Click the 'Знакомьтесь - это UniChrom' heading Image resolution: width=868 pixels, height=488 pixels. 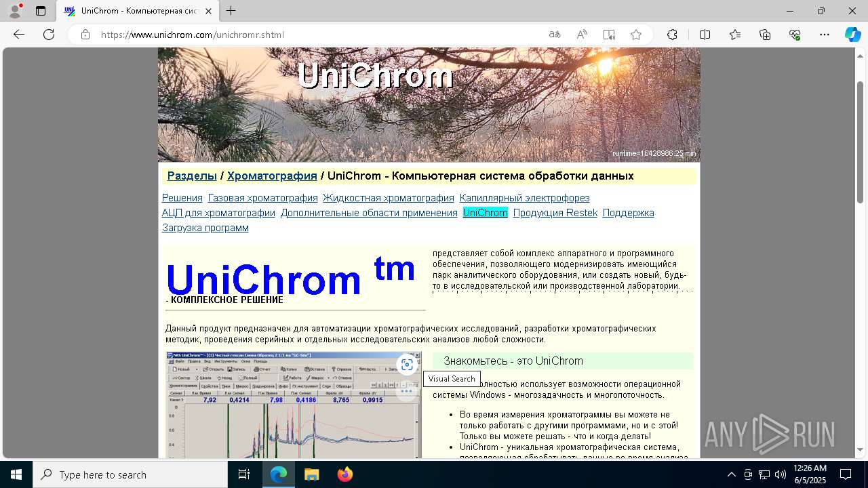(513, 361)
